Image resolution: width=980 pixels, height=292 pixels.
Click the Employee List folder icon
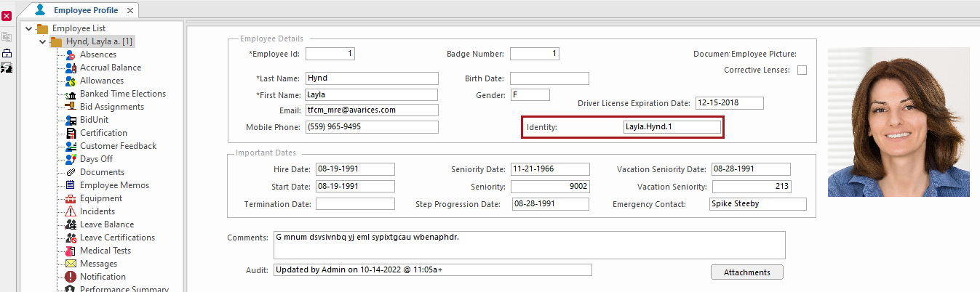(x=42, y=28)
